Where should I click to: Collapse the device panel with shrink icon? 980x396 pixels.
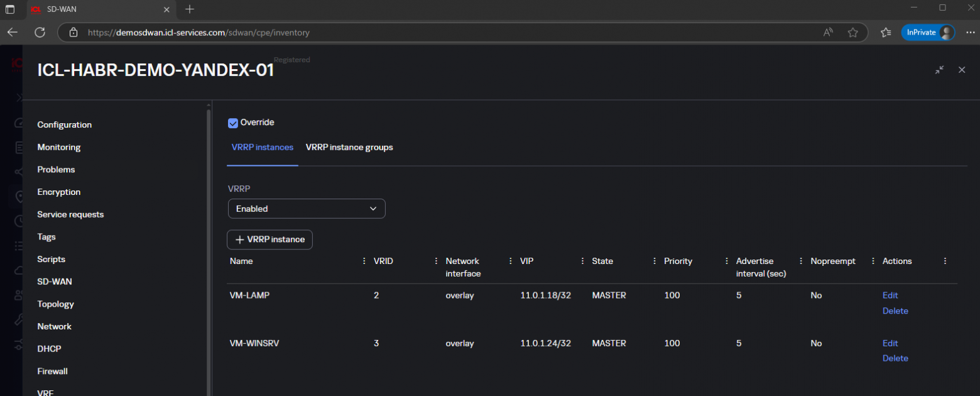tap(939, 70)
